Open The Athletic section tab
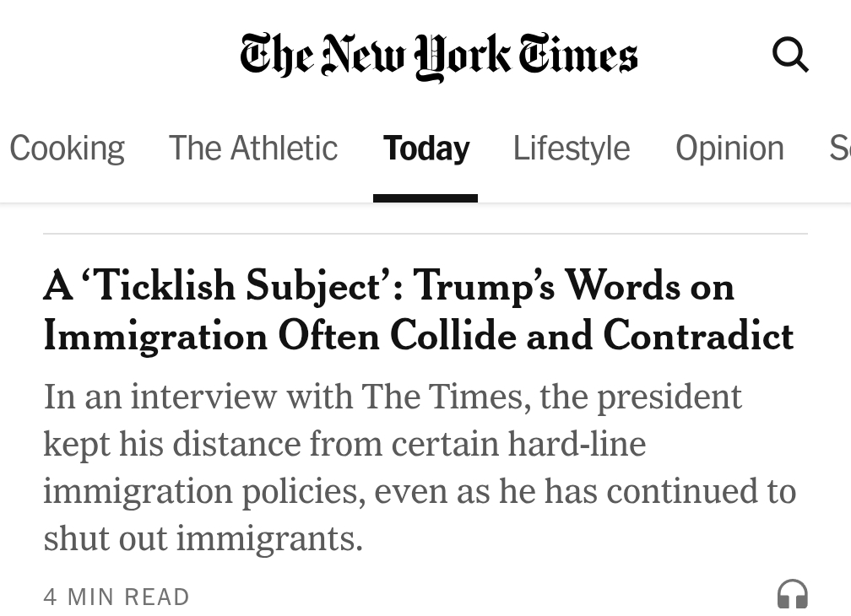 [253, 149]
